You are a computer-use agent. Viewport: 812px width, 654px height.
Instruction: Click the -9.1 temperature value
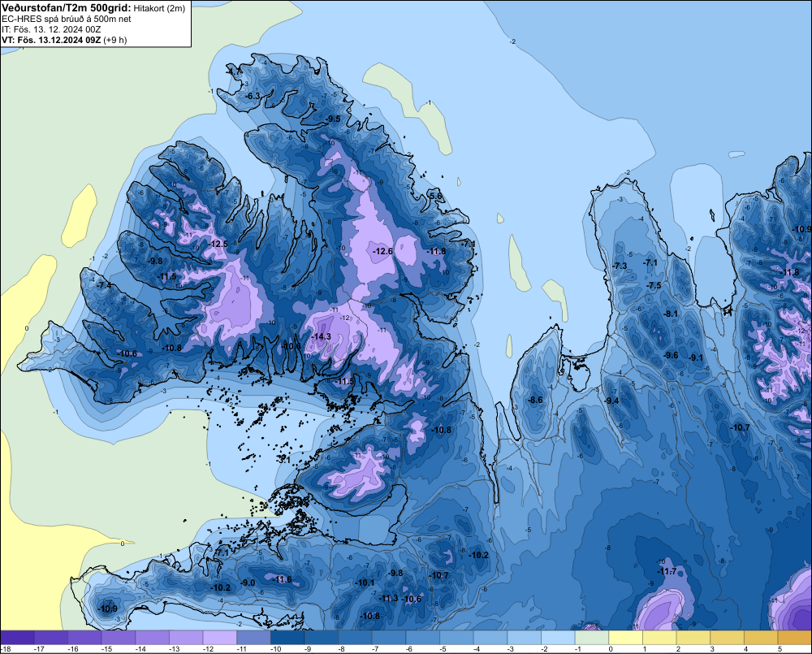point(696,357)
